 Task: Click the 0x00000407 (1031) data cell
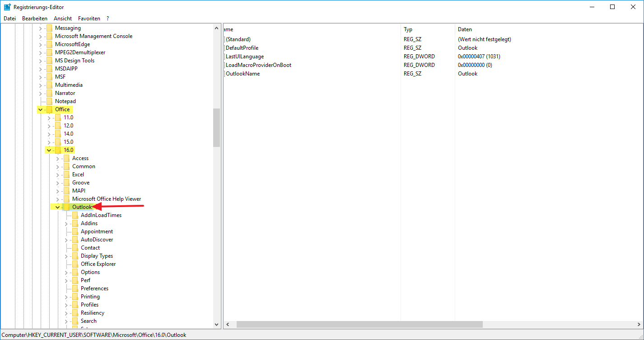click(x=479, y=57)
